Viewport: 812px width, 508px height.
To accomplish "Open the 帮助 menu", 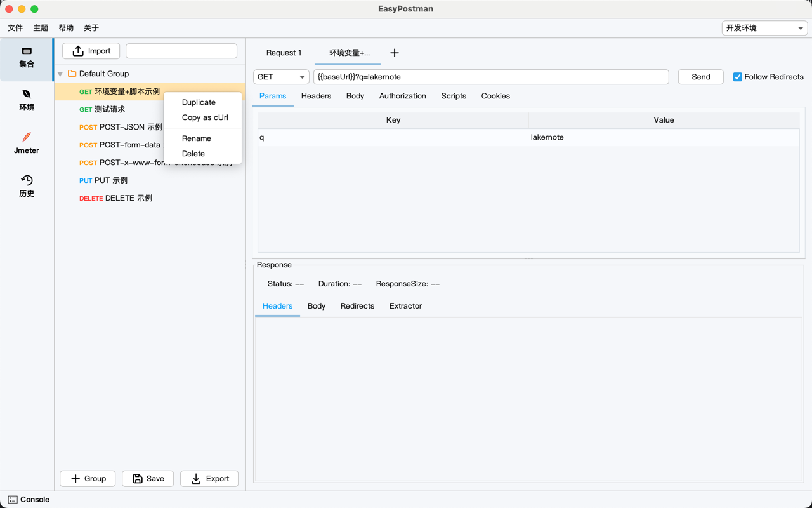I will click(x=66, y=28).
